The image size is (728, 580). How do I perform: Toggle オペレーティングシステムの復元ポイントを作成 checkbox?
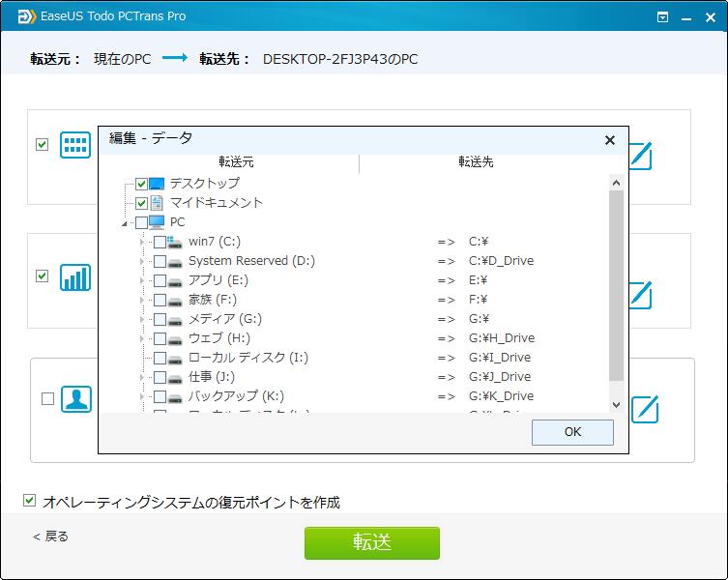pyautogui.click(x=29, y=501)
